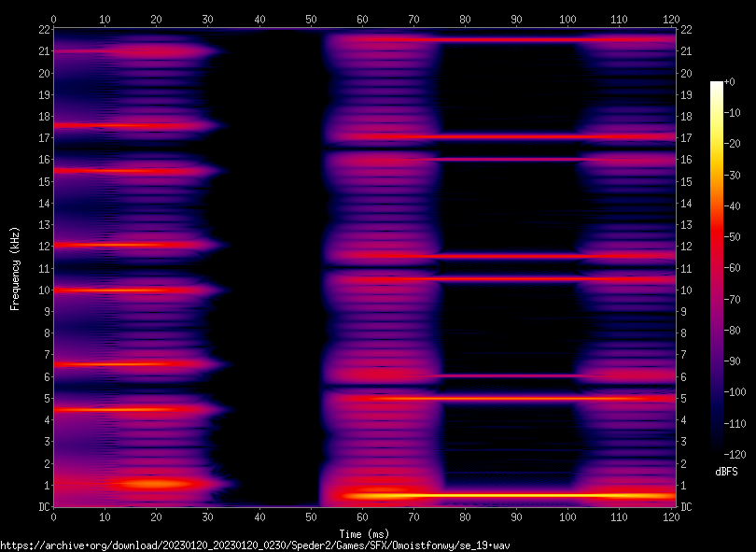The image size is (756, 552).
Task: Click the "22" label on the right frequency axis
Action: [x=686, y=30]
